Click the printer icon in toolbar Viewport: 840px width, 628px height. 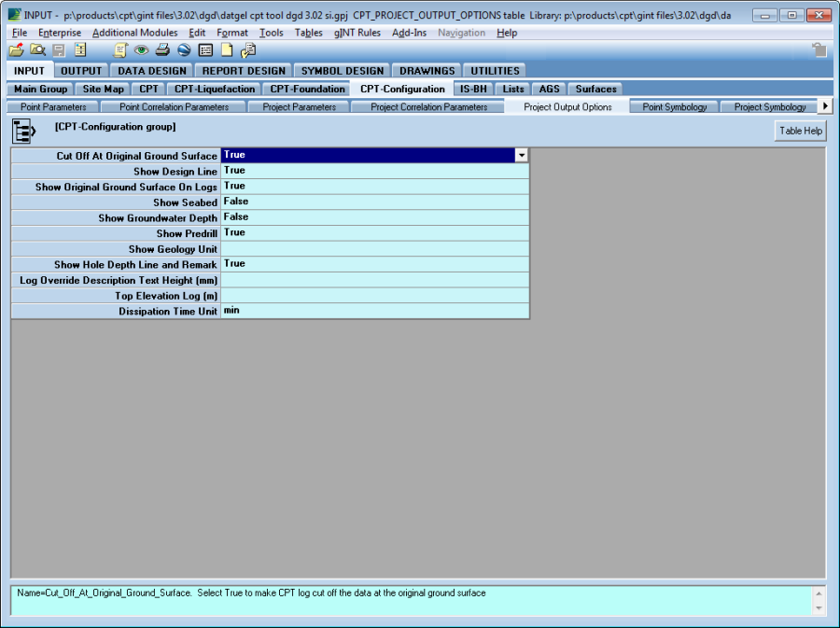[162, 50]
